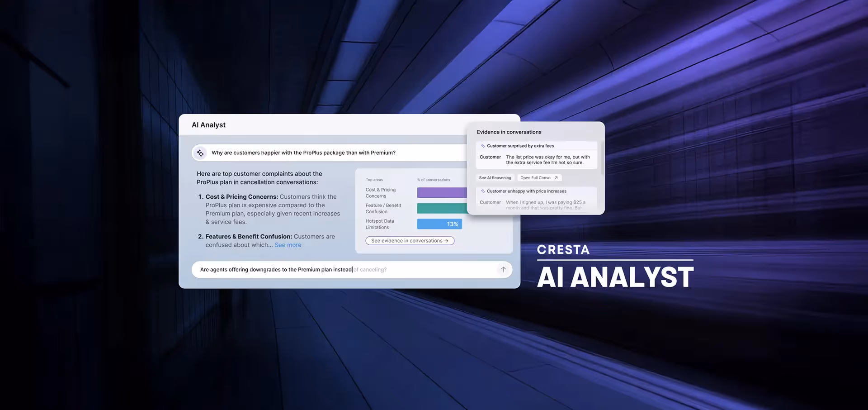Click 'See evidence in conversations' button
Viewport: 868px width, 410px height.
tap(410, 241)
